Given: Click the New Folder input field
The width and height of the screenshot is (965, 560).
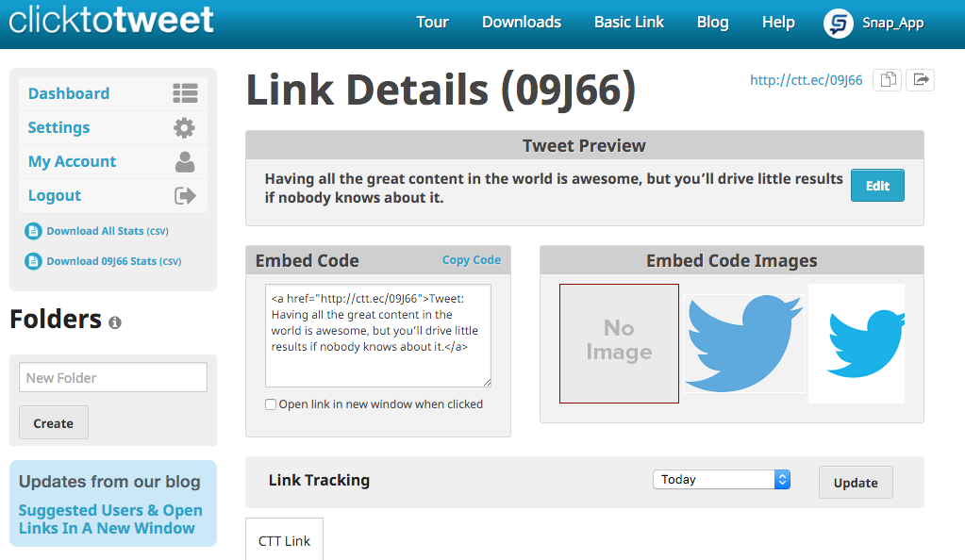Looking at the screenshot, I should coord(113,377).
